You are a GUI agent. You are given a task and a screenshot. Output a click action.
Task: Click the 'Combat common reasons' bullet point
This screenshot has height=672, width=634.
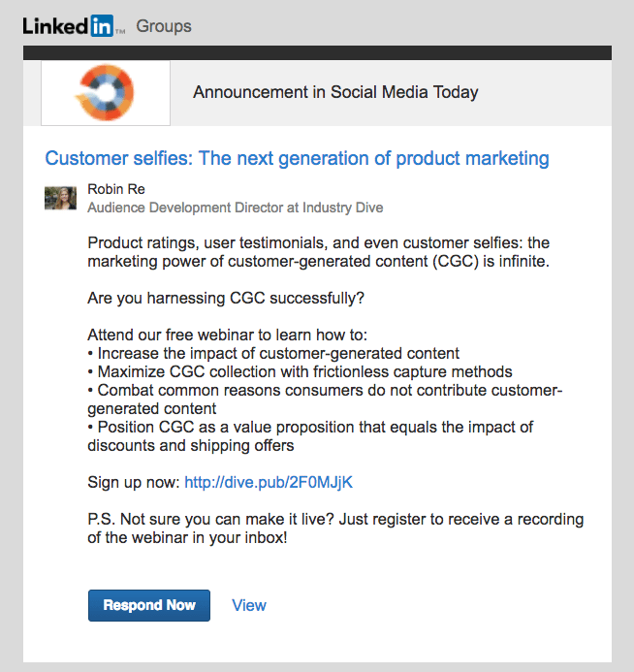tap(325, 400)
